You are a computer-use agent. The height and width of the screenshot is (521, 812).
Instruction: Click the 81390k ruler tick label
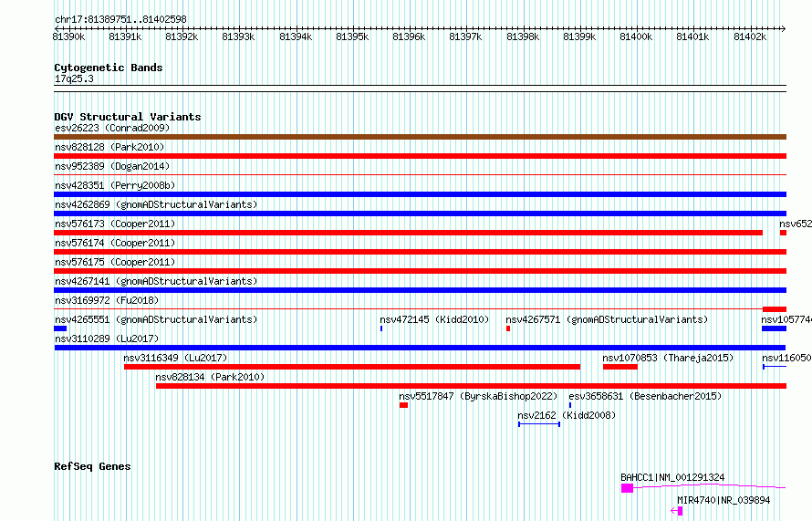pyautogui.click(x=68, y=36)
